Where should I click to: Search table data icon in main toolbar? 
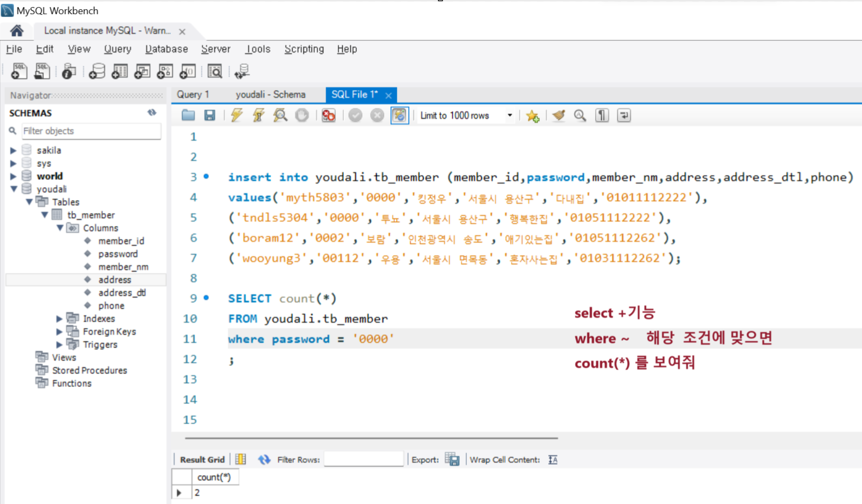[x=215, y=71]
